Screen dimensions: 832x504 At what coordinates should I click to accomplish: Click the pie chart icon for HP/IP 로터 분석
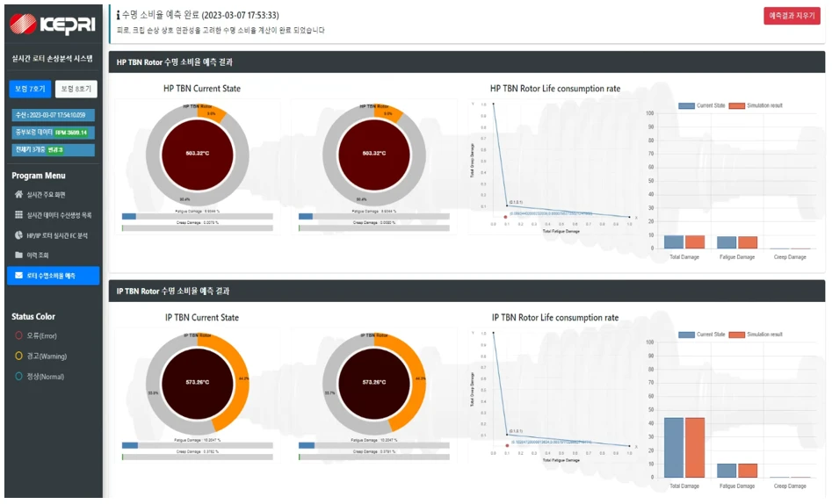[x=18, y=235]
